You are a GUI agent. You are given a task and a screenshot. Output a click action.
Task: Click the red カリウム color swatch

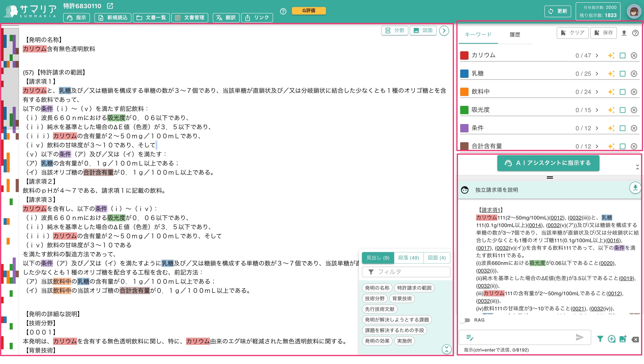(x=464, y=55)
